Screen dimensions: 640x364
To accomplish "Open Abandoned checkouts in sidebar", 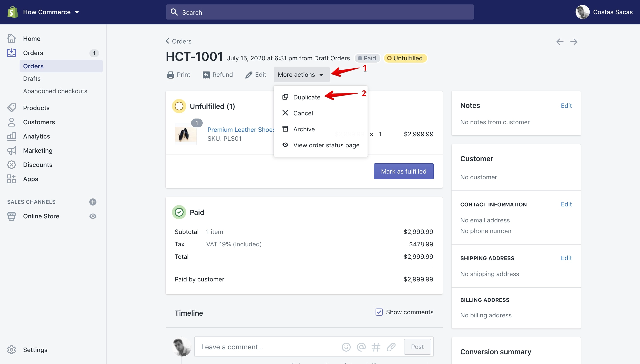I will (x=55, y=91).
